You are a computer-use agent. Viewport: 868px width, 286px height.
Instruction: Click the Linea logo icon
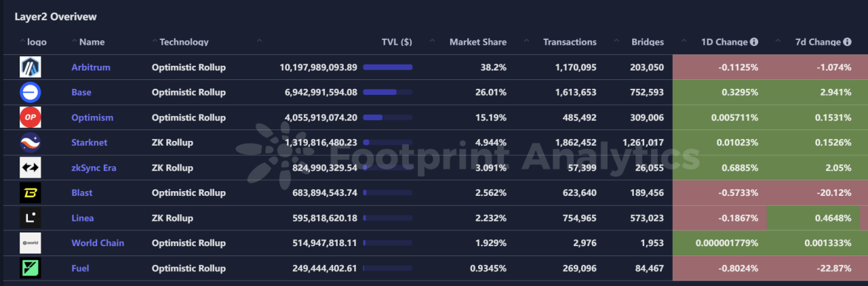(31, 218)
